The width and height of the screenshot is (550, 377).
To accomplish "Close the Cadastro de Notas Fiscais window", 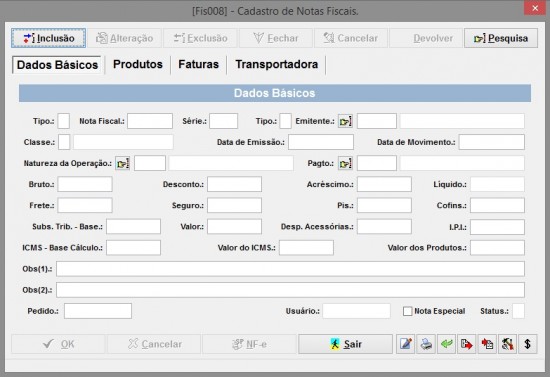I will 535,8.
